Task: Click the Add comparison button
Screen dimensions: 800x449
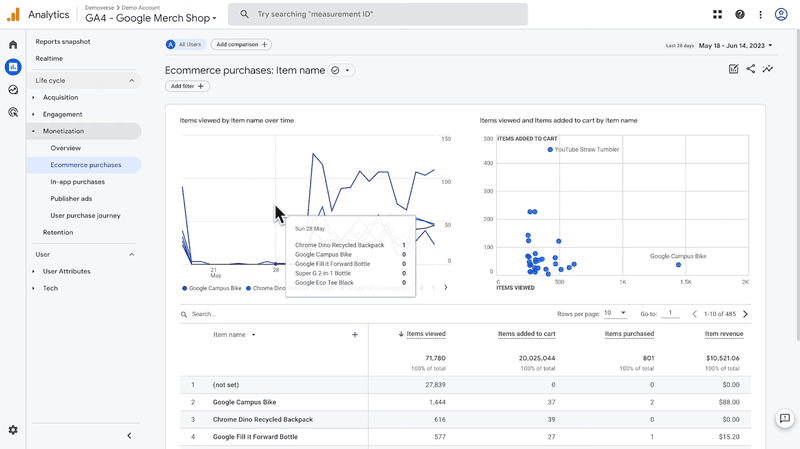Action: coord(241,45)
